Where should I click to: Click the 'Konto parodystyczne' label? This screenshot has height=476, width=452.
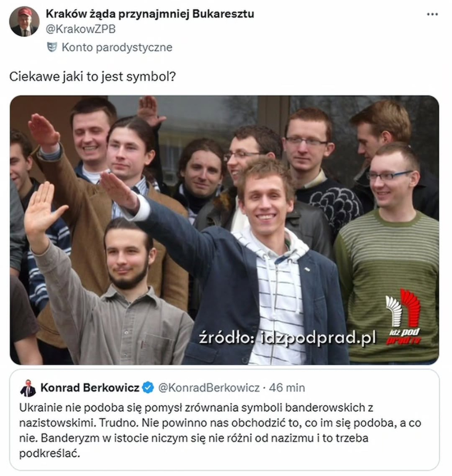pos(117,47)
